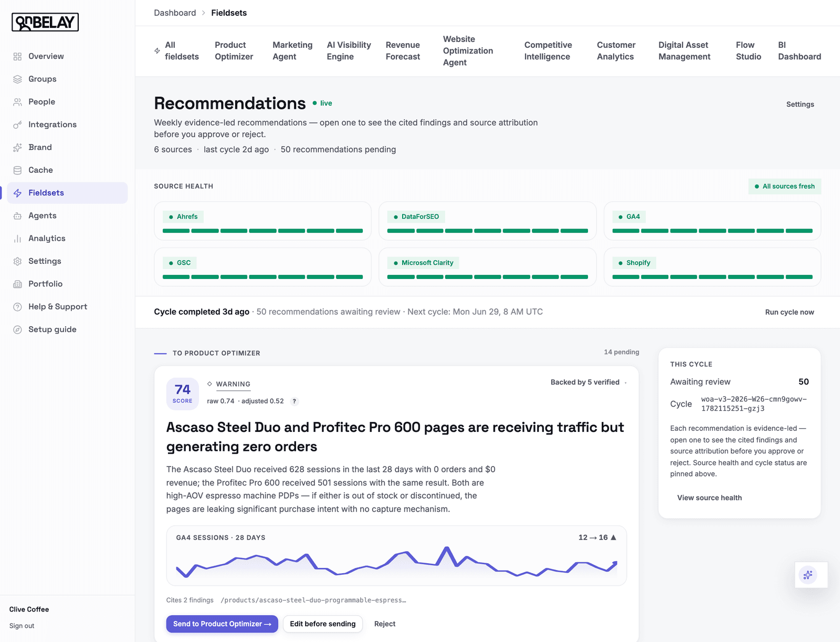Click the 74 score badge
This screenshot has width=840, height=642.
[x=183, y=394]
